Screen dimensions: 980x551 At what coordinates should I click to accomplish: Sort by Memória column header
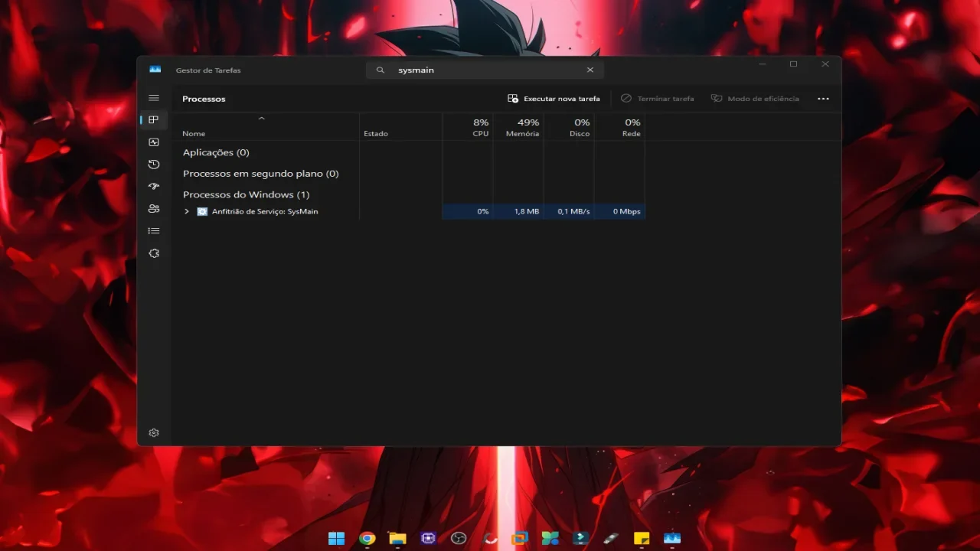(518, 127)
